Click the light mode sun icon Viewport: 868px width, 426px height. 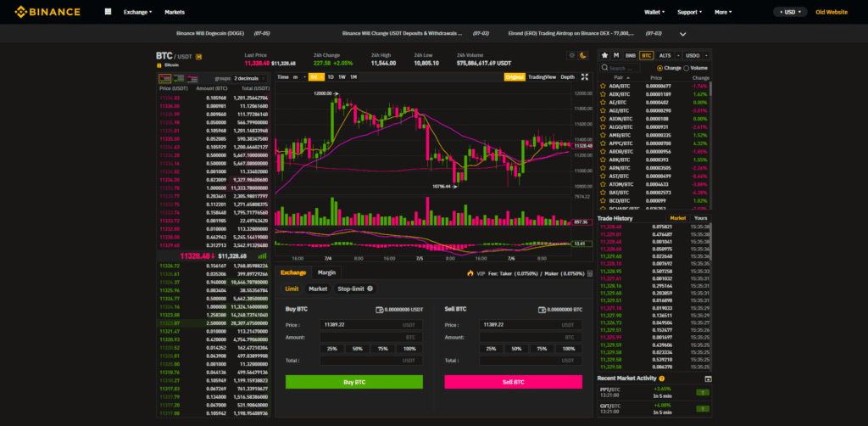click(x=572, y=56)
